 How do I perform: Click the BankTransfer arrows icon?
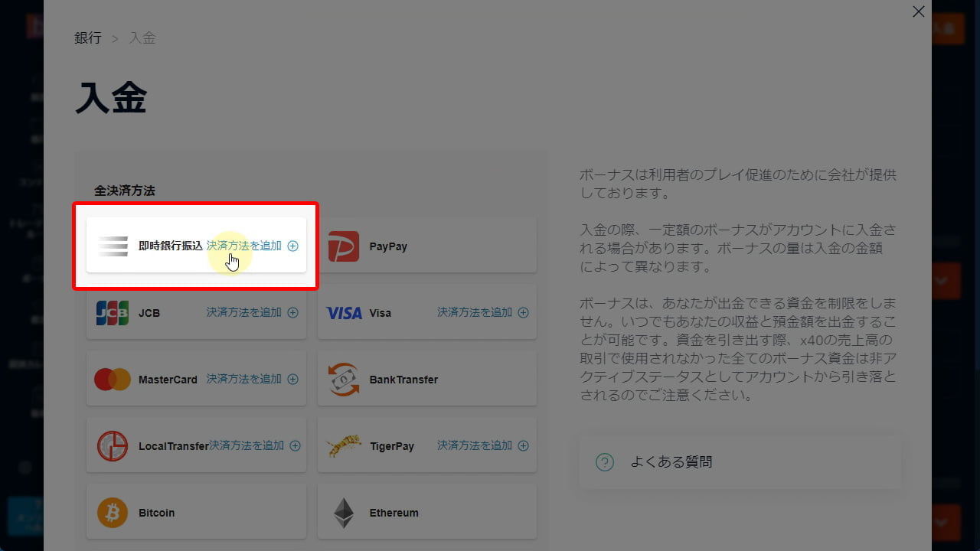(x=344, y=380)
